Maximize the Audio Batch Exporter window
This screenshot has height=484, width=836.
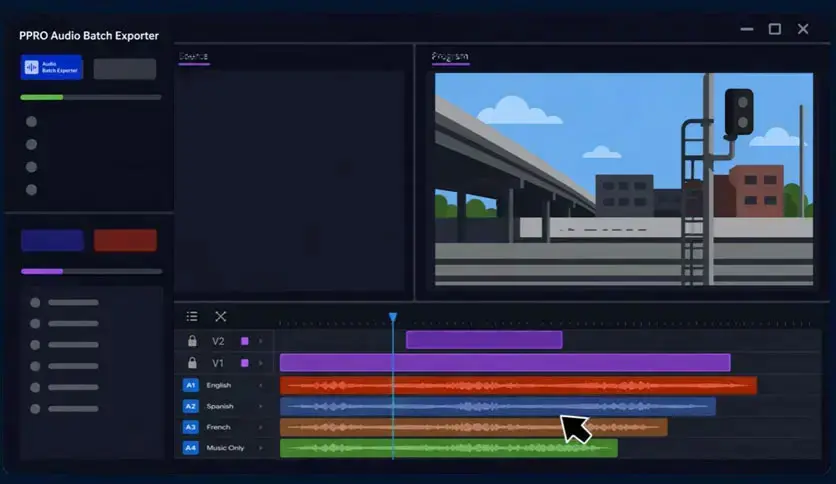pyautogui.click(x=775, y=29)
